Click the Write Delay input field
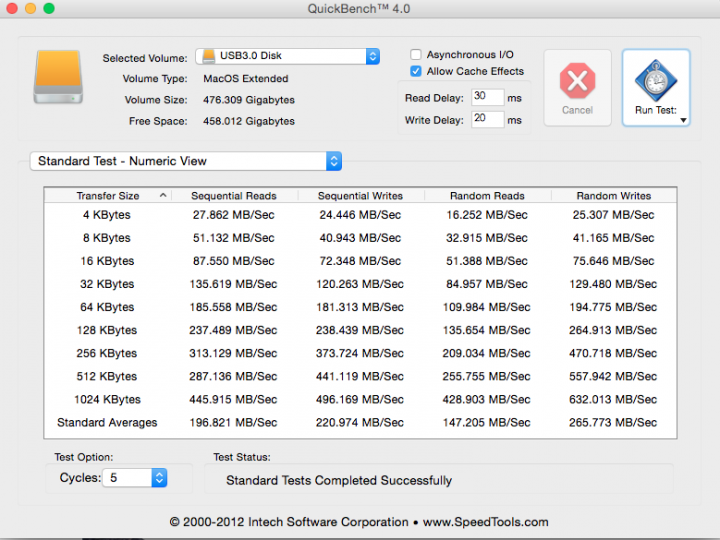 pyautogui.click(x=487, y=119)
